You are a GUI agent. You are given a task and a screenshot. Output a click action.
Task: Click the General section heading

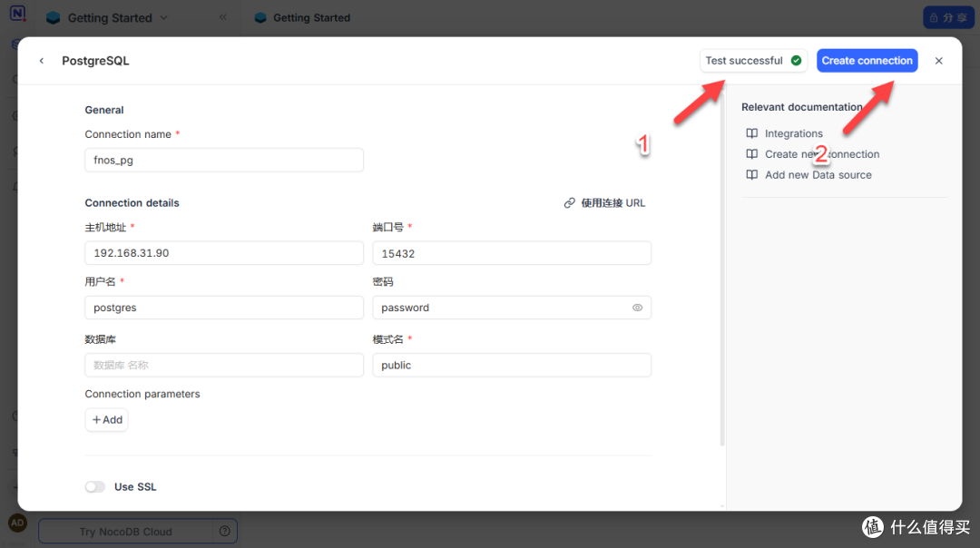[x=104, y=110]
